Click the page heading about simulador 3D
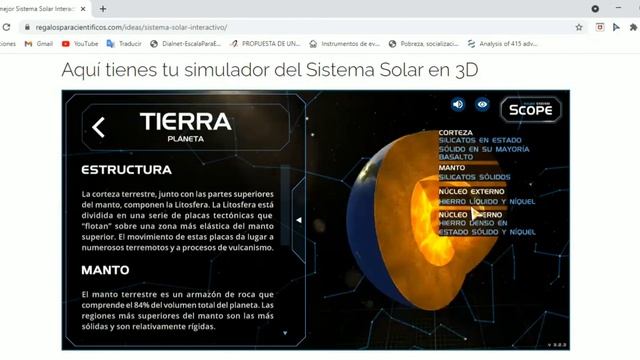The height and width of the screenshot is (360, 640). (270, 70)
